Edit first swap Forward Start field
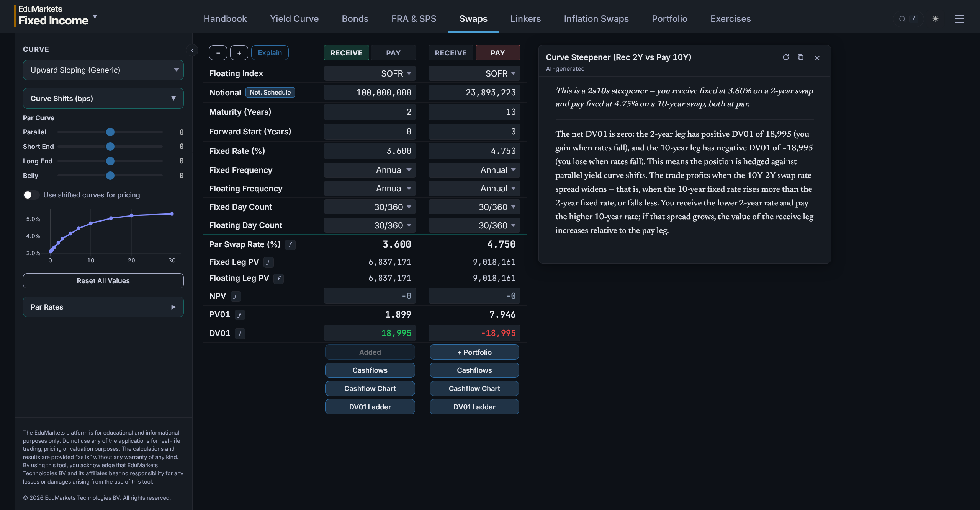This screenshot has width=980, height=510. pos(370,132)
